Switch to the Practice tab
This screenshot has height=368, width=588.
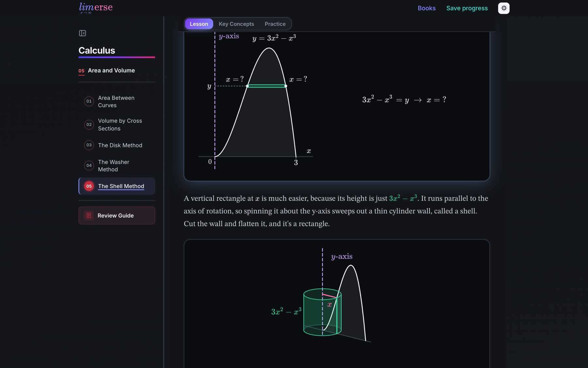(x=275, y=24)
